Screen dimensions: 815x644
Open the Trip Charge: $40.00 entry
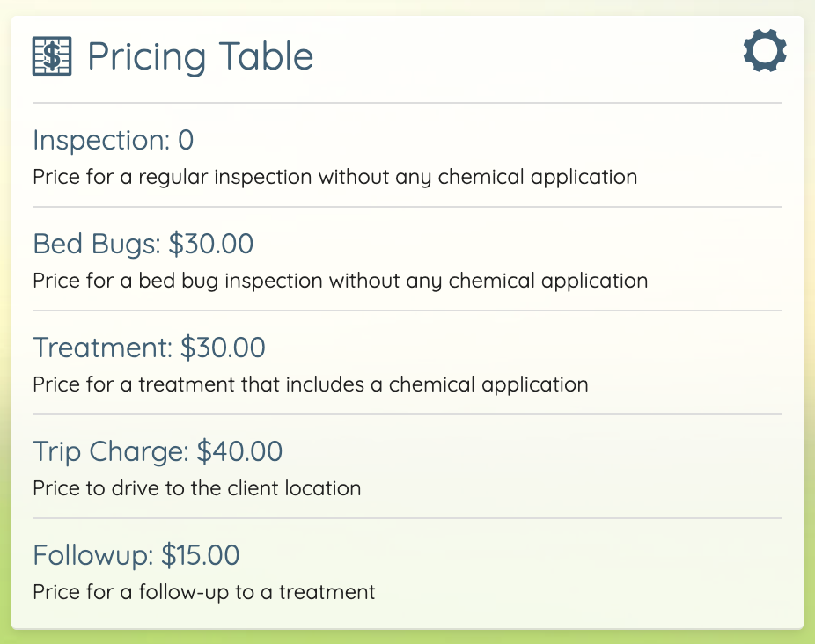pos(158,451)
